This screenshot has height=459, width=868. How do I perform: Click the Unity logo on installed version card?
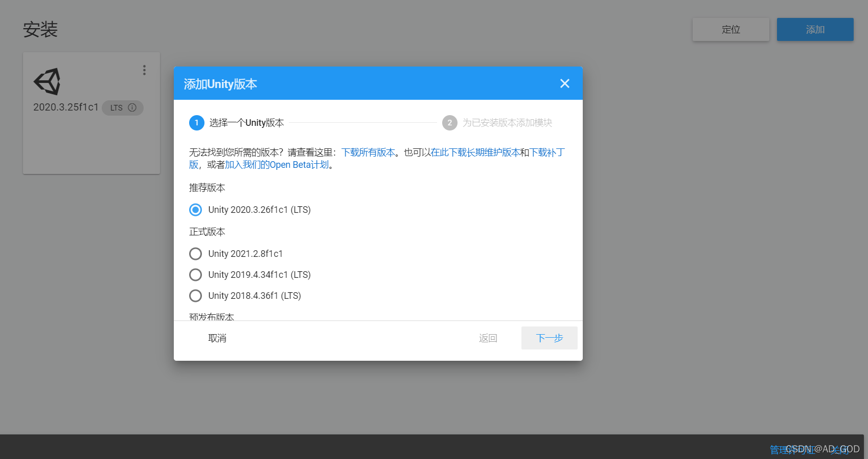(48, 81)
